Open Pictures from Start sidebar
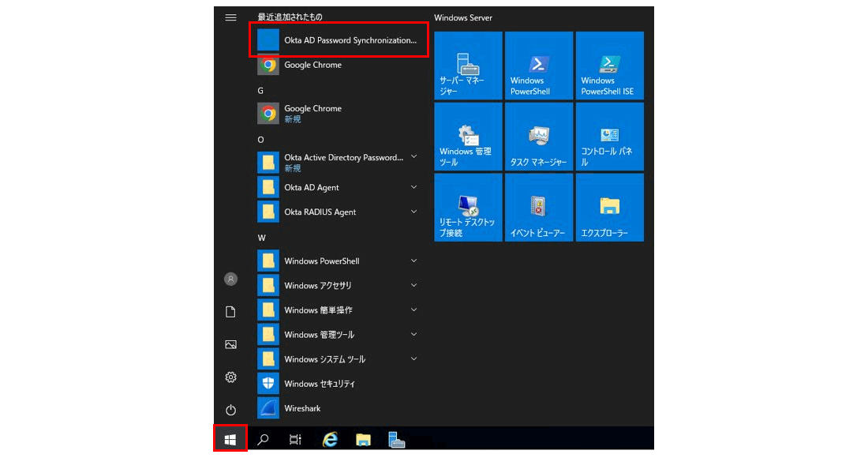The height and width of the screenshot is (458, 868). (231, 344)
